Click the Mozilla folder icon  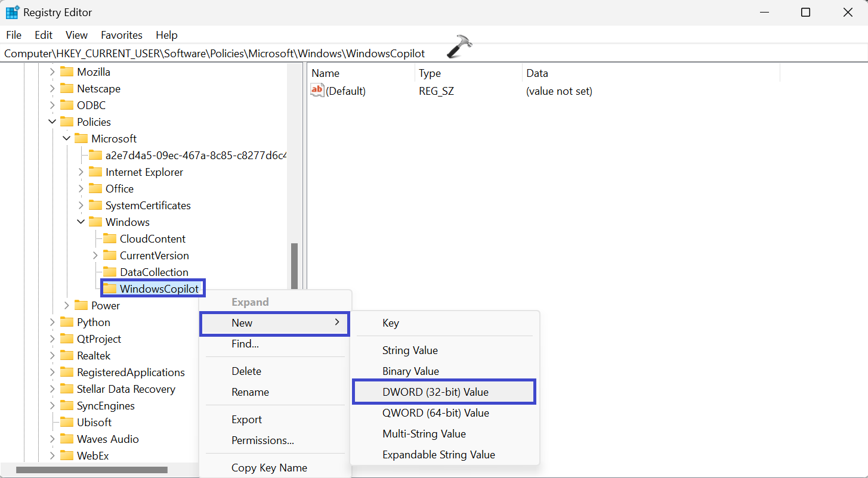(67, 72)
